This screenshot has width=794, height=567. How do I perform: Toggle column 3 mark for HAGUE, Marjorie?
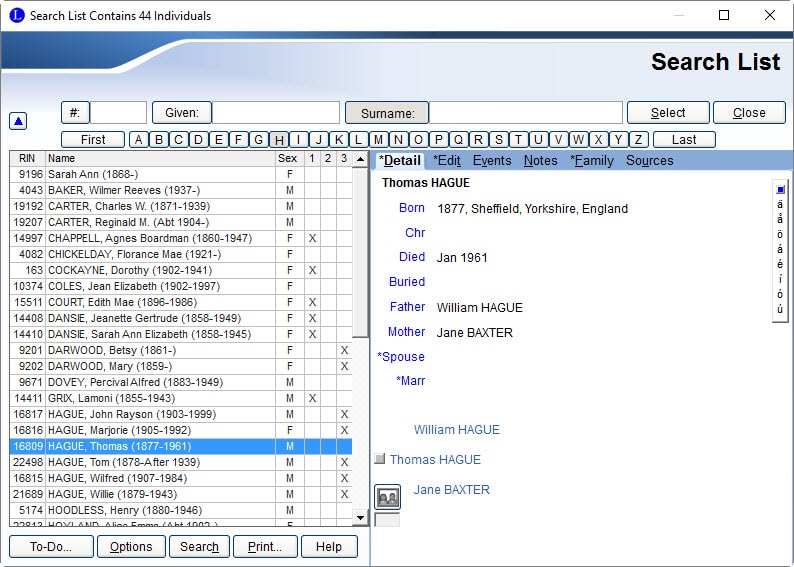point(344,430)
